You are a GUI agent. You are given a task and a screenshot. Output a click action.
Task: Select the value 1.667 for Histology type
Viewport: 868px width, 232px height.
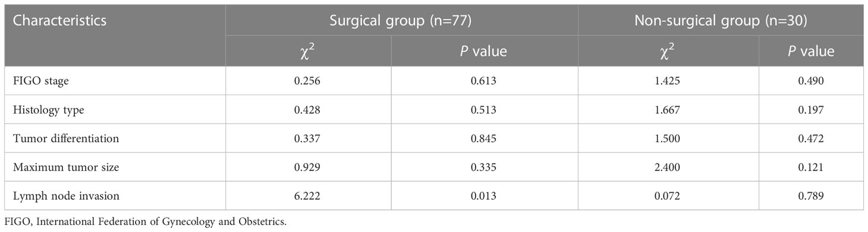668,109
